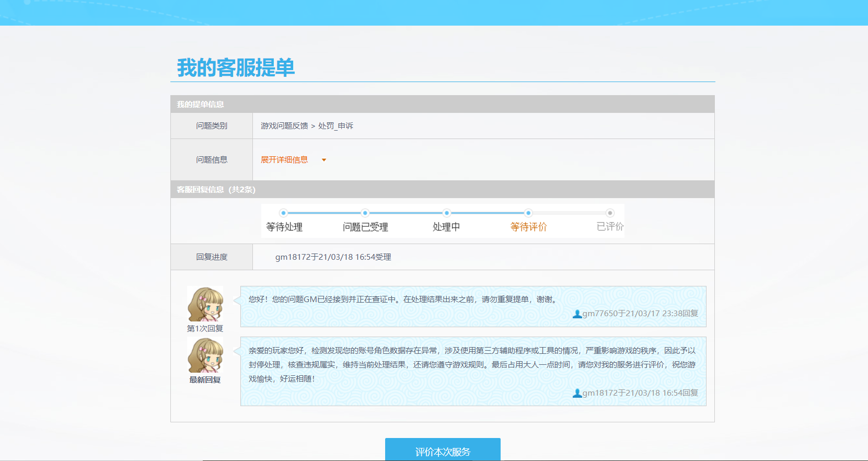Click the 游戏问题反馈 > 处罚_申诉 category text
Image resolution: width=868 pixels, height=461 pixels.
click(x=307, y=126)
